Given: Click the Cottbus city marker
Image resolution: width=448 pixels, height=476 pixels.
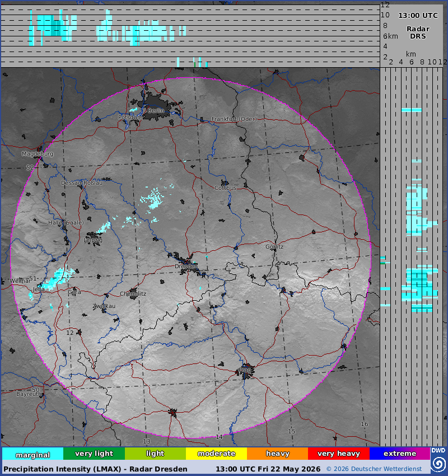Looking at the screenshot, I should tap(225, 183).
